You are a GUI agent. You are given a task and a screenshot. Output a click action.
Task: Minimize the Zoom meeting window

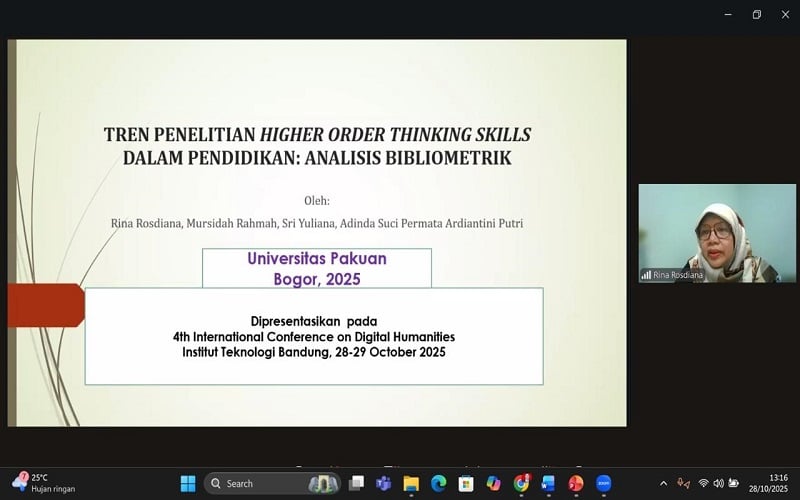coord(727,14)
